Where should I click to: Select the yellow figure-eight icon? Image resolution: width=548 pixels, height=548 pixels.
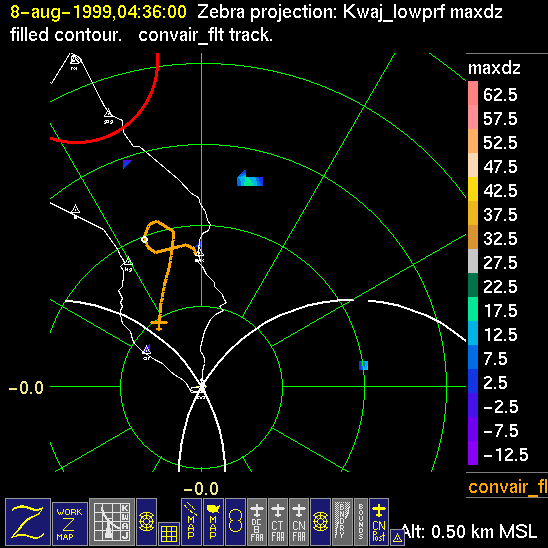click(236, 522)
